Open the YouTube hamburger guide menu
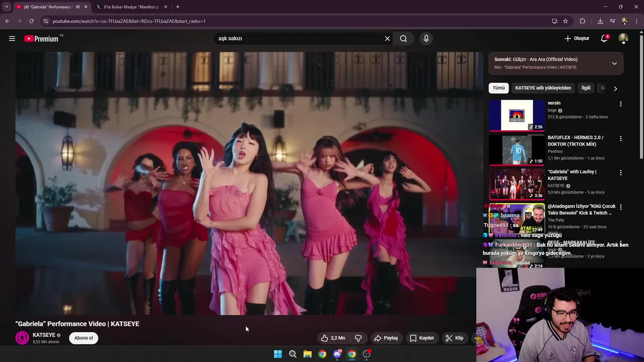The image size is (644, 362). pos(12,39)
